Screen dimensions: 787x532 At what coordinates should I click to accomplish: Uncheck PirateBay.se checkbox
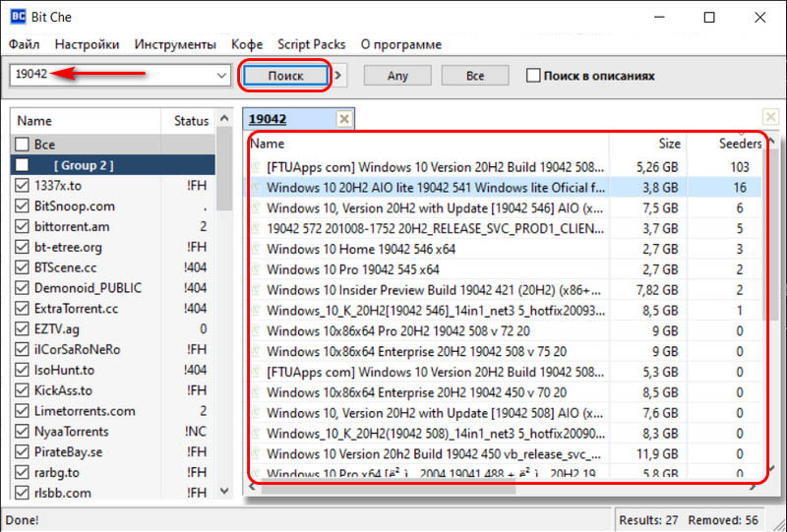tap(22, 451)
